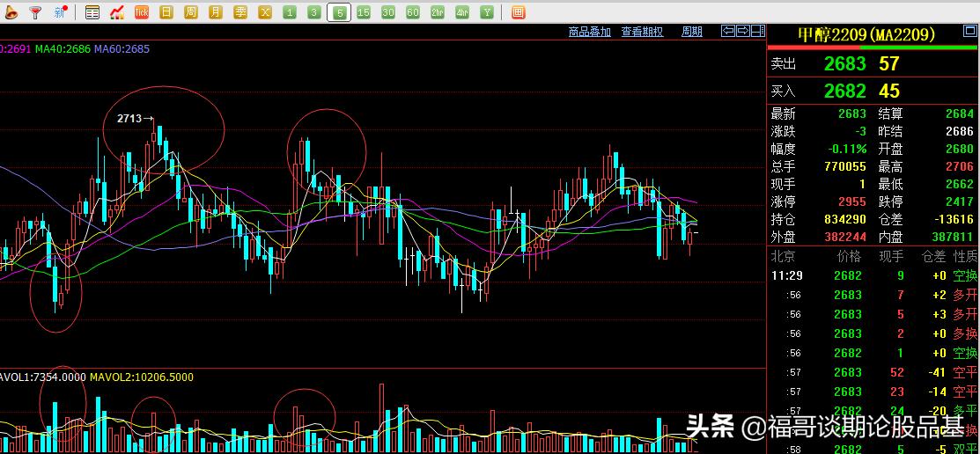Open the 画 drawing tools icon
Image resolution: width=980 pixels, height=454 pixels.
click(x=518, y=12)
